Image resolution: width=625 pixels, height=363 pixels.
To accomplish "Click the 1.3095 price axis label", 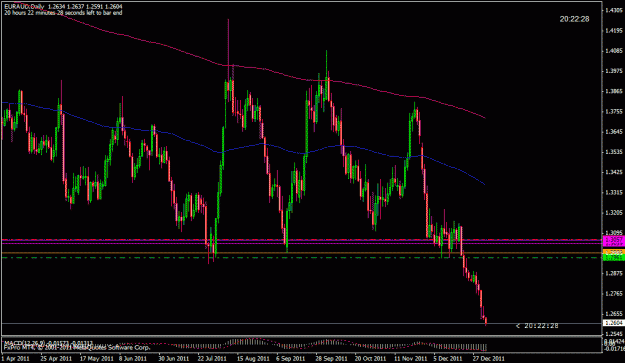I will coord(614,232).
